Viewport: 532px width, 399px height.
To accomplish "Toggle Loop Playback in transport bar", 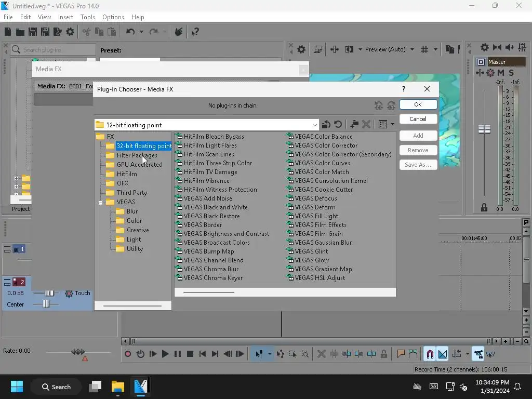I will (x=140, y=354).
